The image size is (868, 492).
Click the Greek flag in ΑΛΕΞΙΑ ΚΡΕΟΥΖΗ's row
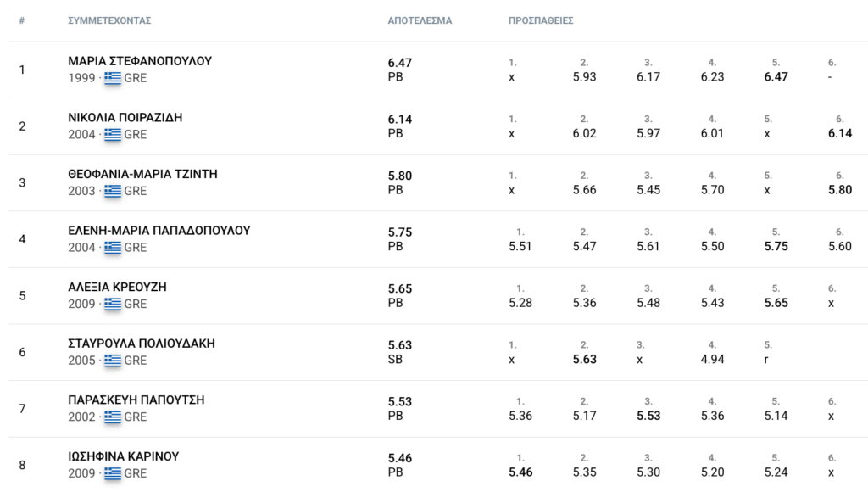[113, 304]
